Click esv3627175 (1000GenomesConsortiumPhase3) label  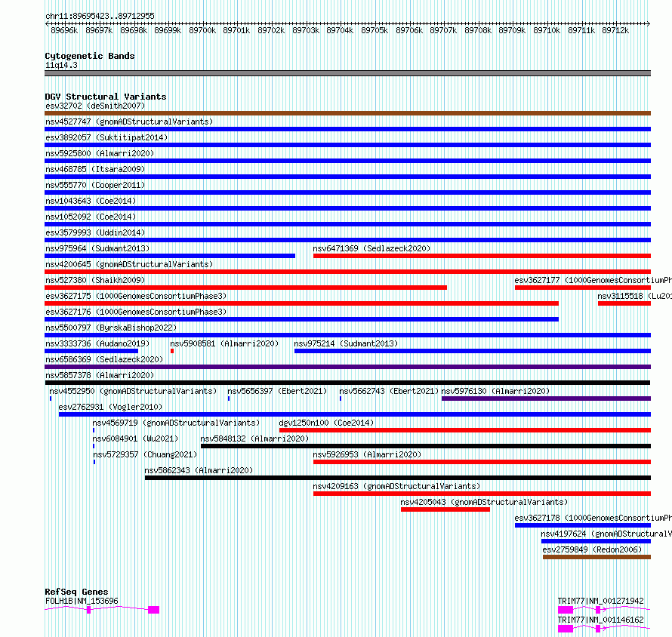(136, 296)
